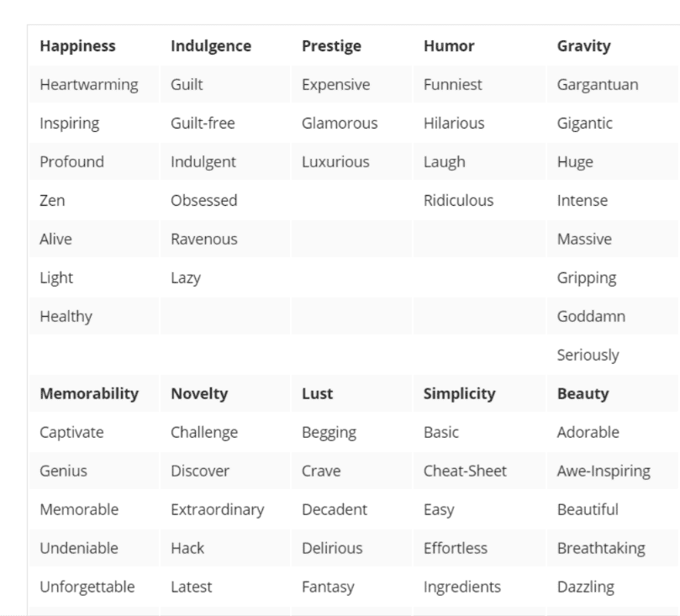The height and width of the screenshot is (616, 680).
Task: Click the word Hilarious
Action: coord(454,123)
